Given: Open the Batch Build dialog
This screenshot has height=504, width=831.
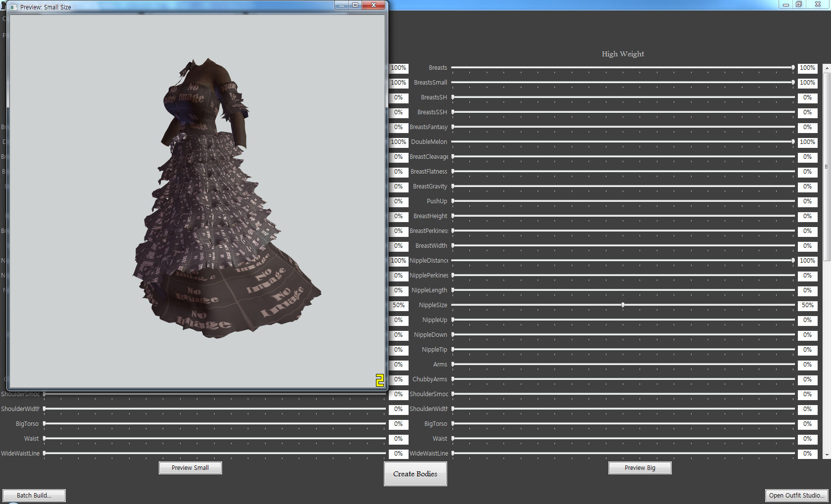Looking at the screenshot, I should [34, 495].
